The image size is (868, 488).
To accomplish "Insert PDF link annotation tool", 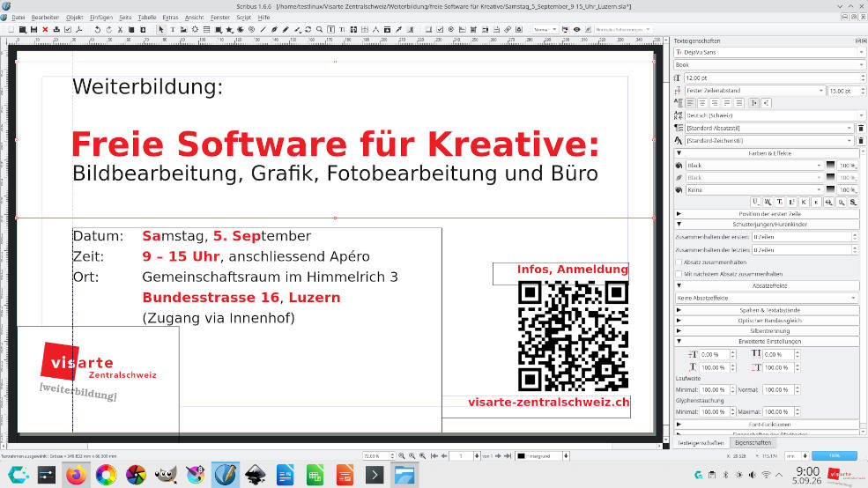I will [x=507, y=29].
